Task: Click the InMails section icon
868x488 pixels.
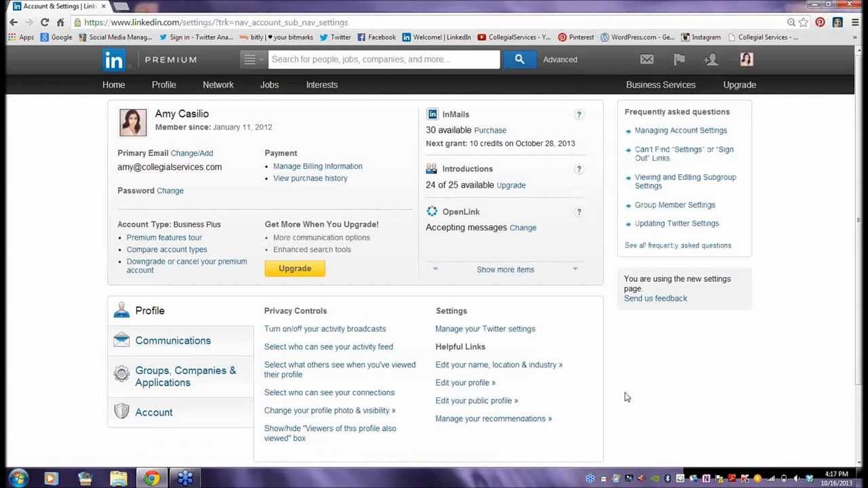Action: (x=432, y=114)
